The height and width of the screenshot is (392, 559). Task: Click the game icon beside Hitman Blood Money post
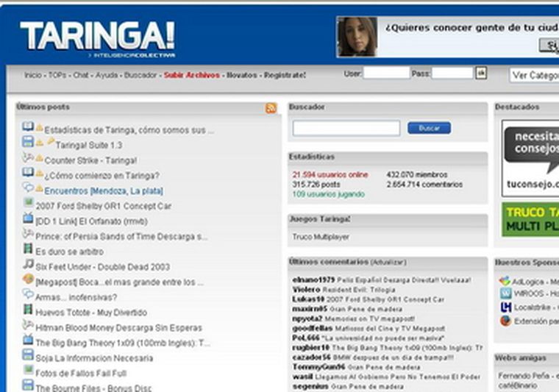(28, 324)
